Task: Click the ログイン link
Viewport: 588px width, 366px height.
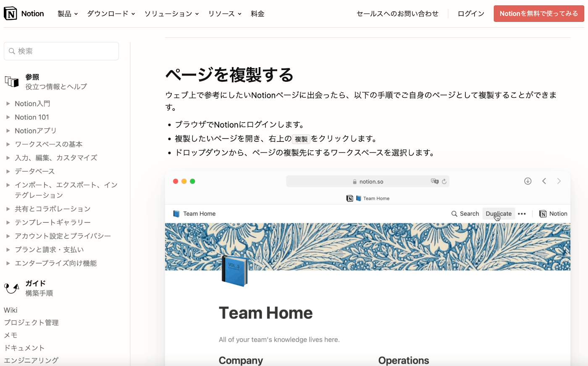Action: coord(471,14)
